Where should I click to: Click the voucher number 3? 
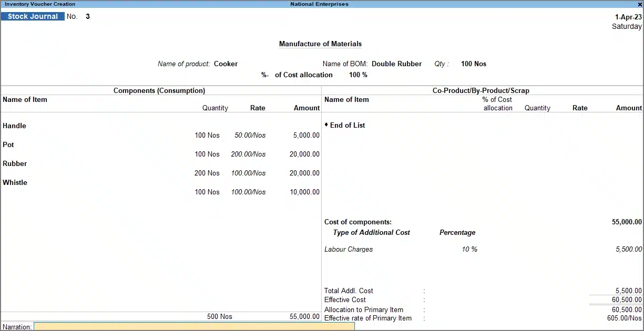[88, 16]
